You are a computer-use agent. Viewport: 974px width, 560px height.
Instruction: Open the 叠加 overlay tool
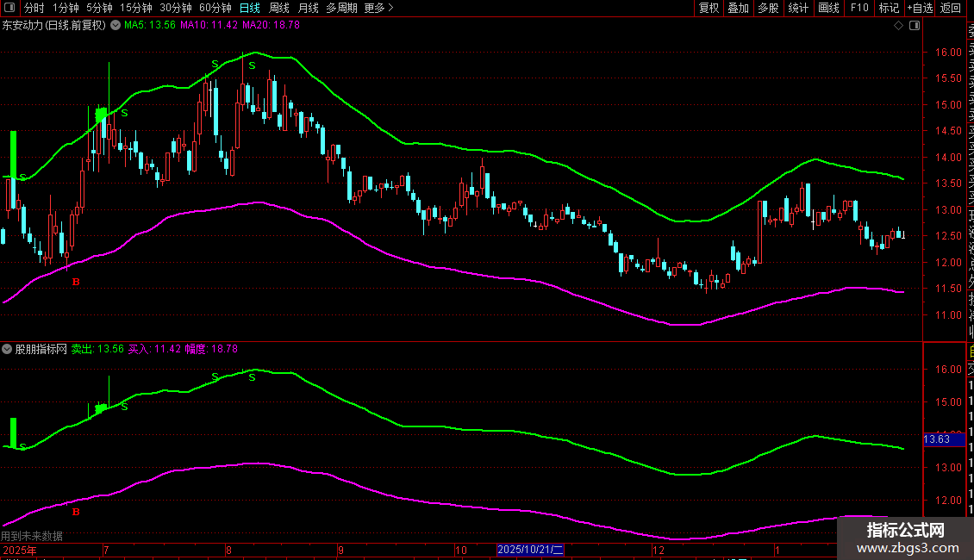click(738, 8)
